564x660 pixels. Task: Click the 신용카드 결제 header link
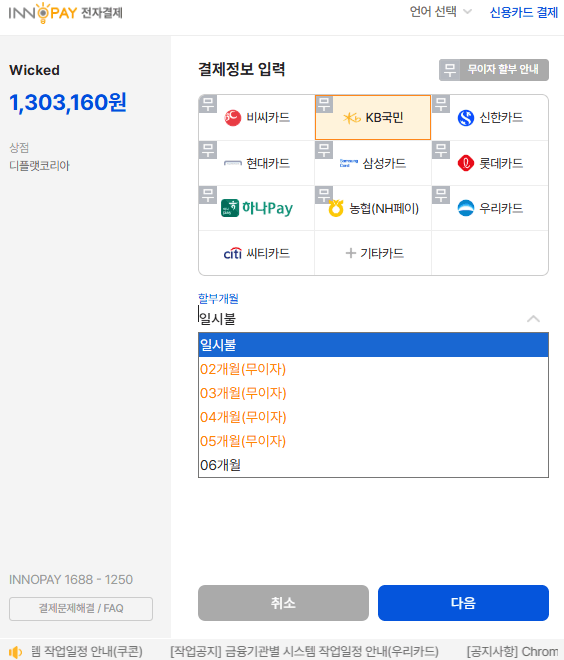tap(524, 13)
